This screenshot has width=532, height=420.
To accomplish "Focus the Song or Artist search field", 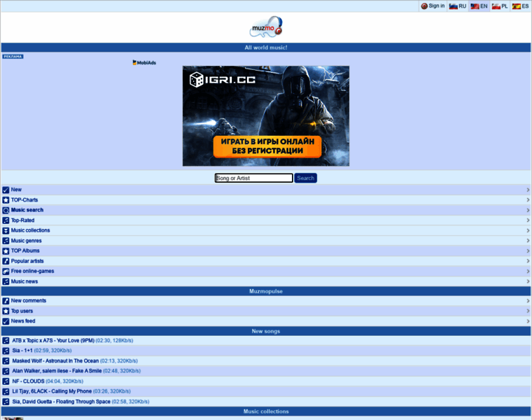I will [x=254, y=178].
